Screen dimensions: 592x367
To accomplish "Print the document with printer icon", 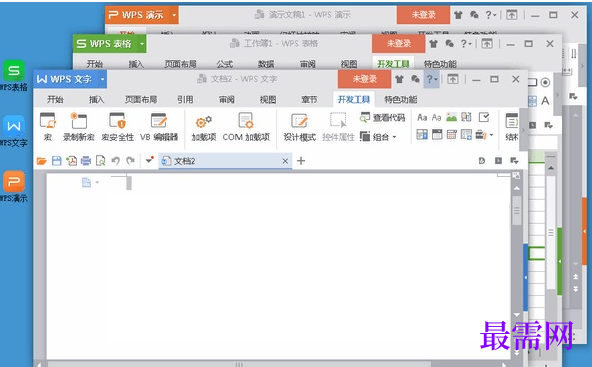I will point(86,161).
